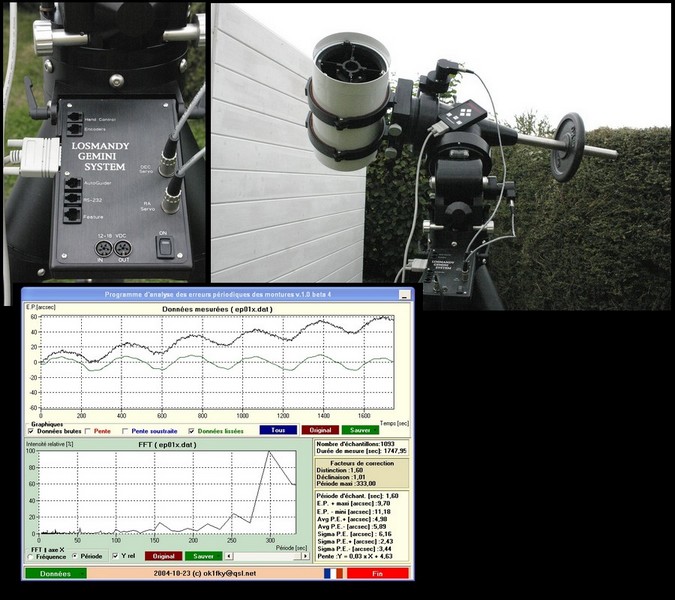Click the 'Période maxi :333,00' line
Screen dimensions: 675x600
(346, 483)
